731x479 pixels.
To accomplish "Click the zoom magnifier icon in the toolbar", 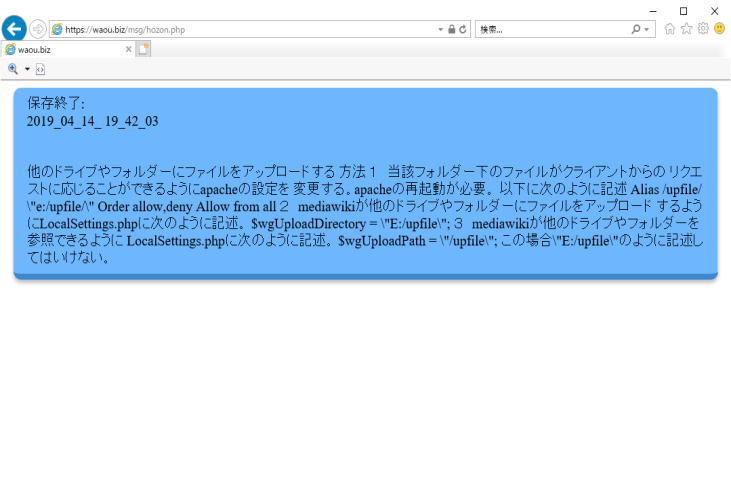I will (13, 68).
